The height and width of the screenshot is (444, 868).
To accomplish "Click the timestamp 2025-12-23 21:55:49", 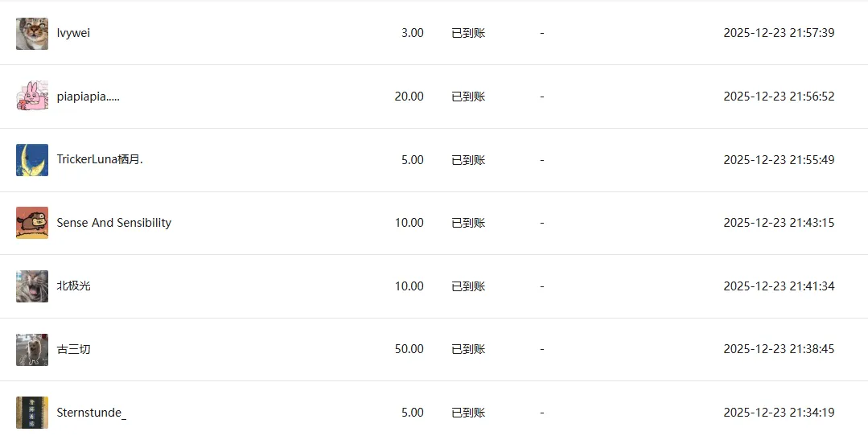I will point(779,160).
